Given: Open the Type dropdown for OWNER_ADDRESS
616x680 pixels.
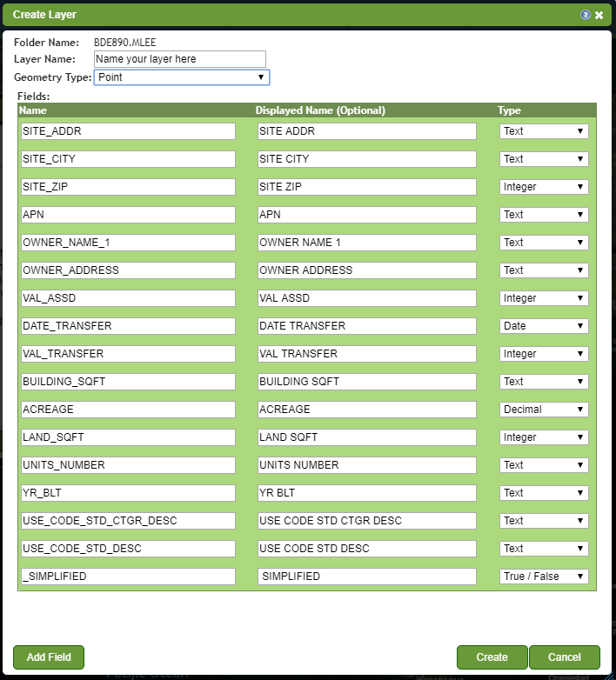Looking at the screenshot, I should tap(544, 270).
